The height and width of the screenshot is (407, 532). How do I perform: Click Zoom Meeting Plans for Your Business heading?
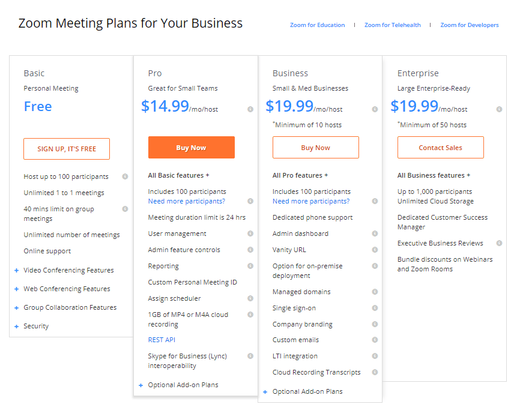131,23
